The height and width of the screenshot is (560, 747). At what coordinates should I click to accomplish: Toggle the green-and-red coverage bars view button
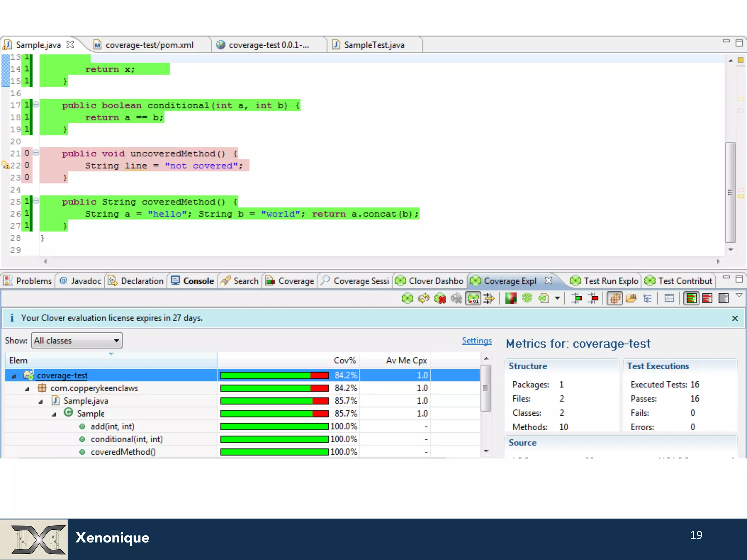point(691,299)
